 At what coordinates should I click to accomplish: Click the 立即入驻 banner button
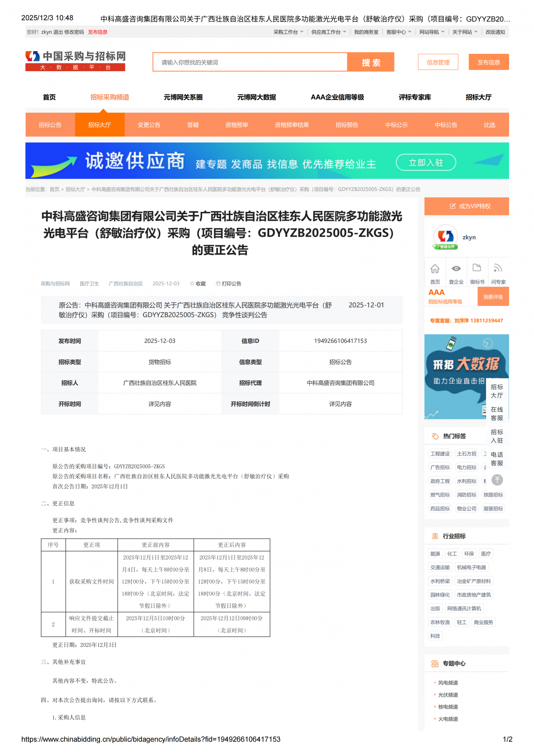tap(426, 163)
